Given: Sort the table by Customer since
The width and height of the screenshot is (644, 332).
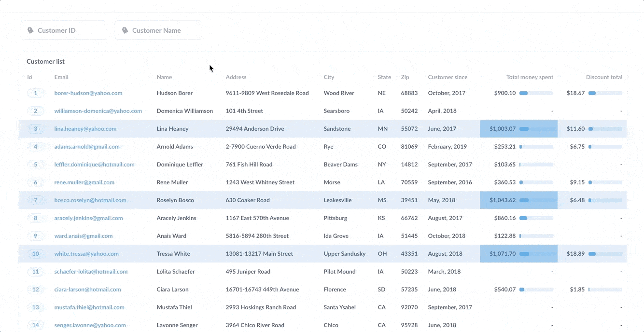Looking at the screenshot, I should pos(447,77).
